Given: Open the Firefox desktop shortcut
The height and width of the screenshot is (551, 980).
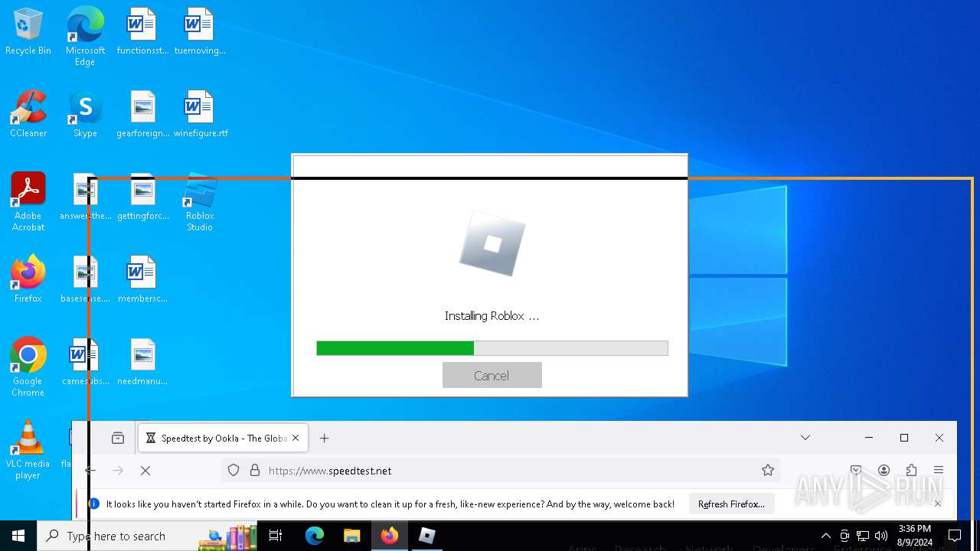Looking at the screenshot, I should coord(28,280).
